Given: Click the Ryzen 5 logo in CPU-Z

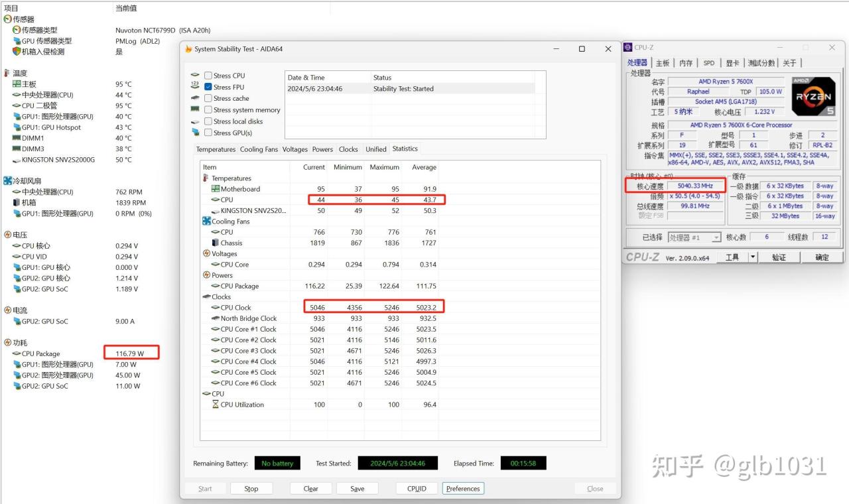Looking at the screenshot, I should coord(814,97).
